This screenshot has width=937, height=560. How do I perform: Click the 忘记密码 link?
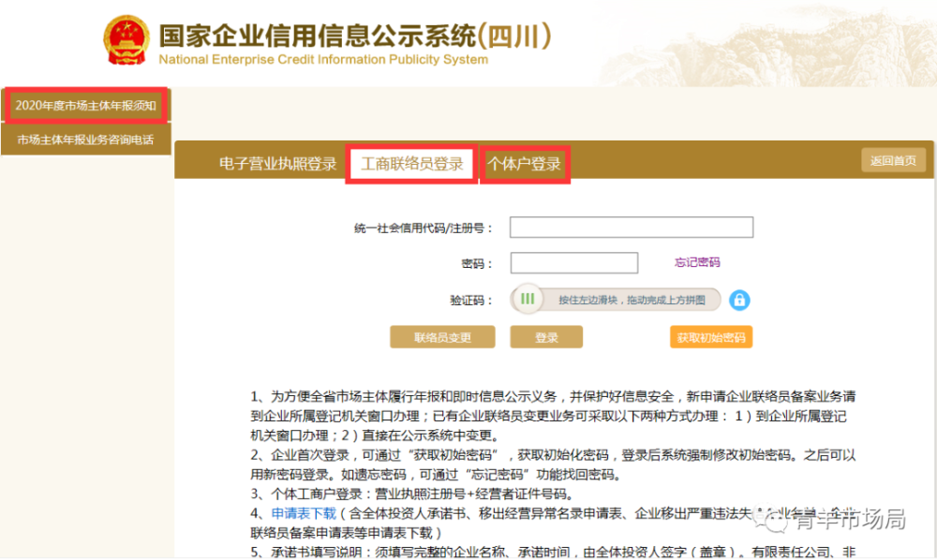pyautogui.click(x=697, y=262)
